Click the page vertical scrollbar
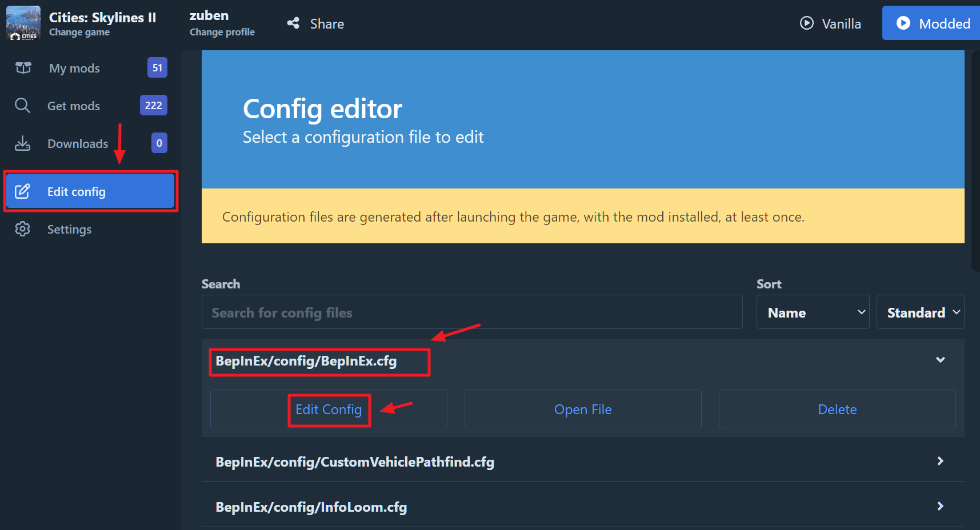 [x=975, y=160]
